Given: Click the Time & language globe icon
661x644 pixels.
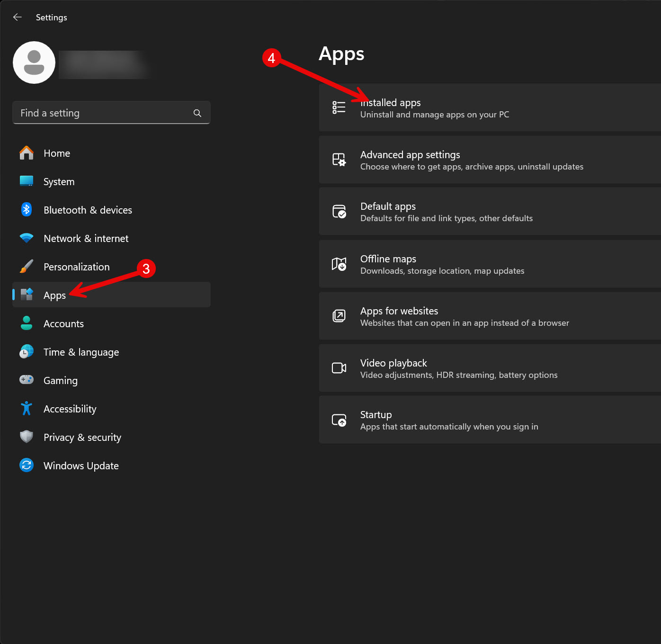Looking at the screenshot, I should pos(27,351).
